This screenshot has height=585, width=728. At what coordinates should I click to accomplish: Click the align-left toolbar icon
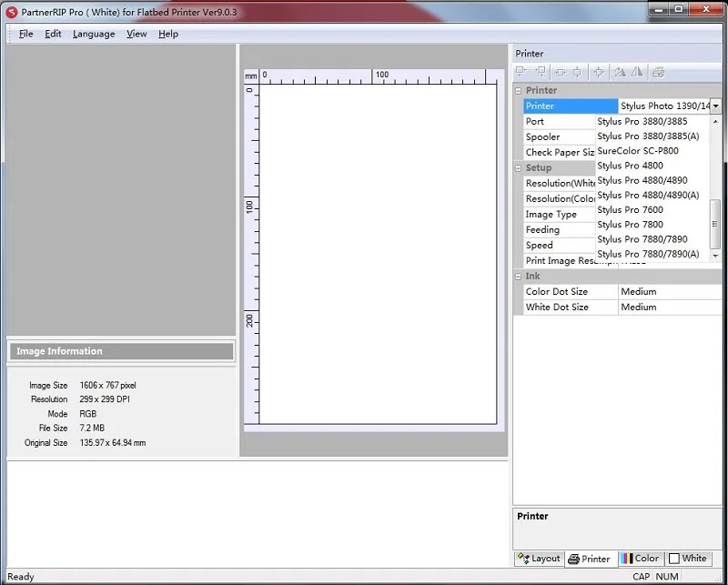pos(521,72)
